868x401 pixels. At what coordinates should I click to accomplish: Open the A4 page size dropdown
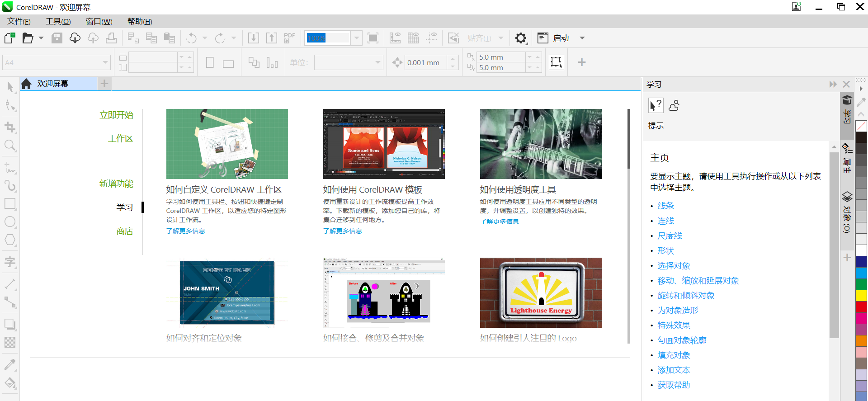point(105,62)
